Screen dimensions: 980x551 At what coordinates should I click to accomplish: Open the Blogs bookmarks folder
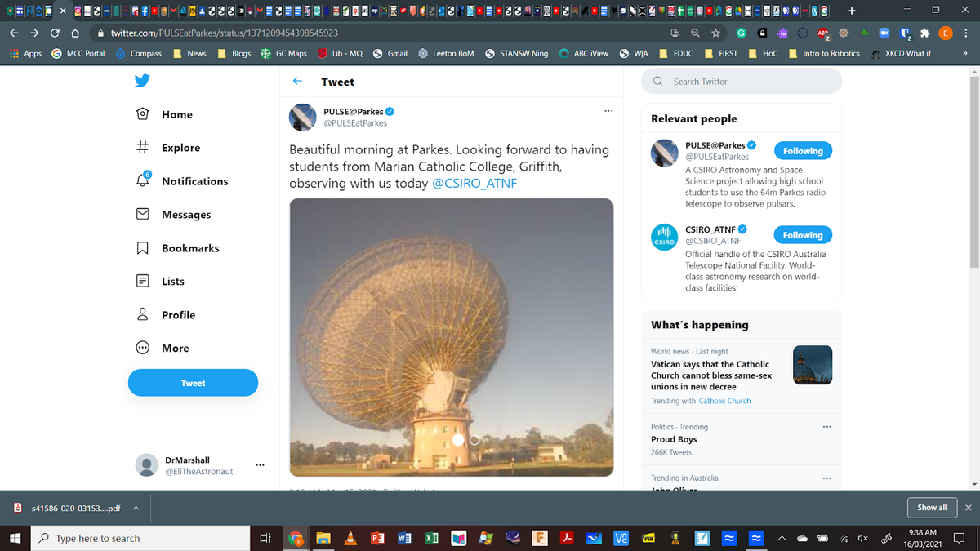coord(234,53)
